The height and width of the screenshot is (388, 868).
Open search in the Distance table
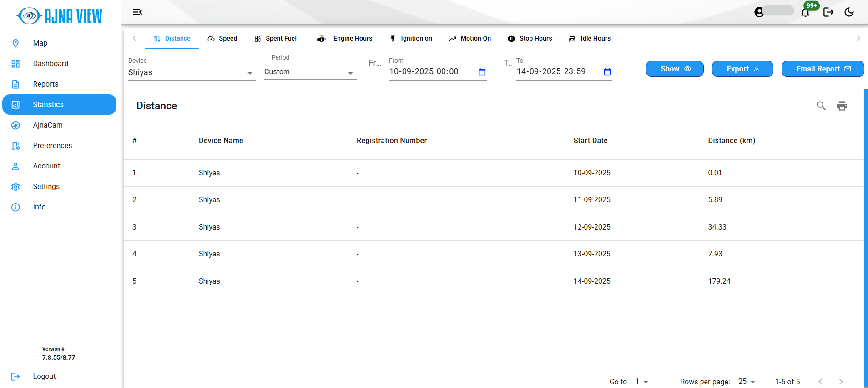tap(821, 106)
